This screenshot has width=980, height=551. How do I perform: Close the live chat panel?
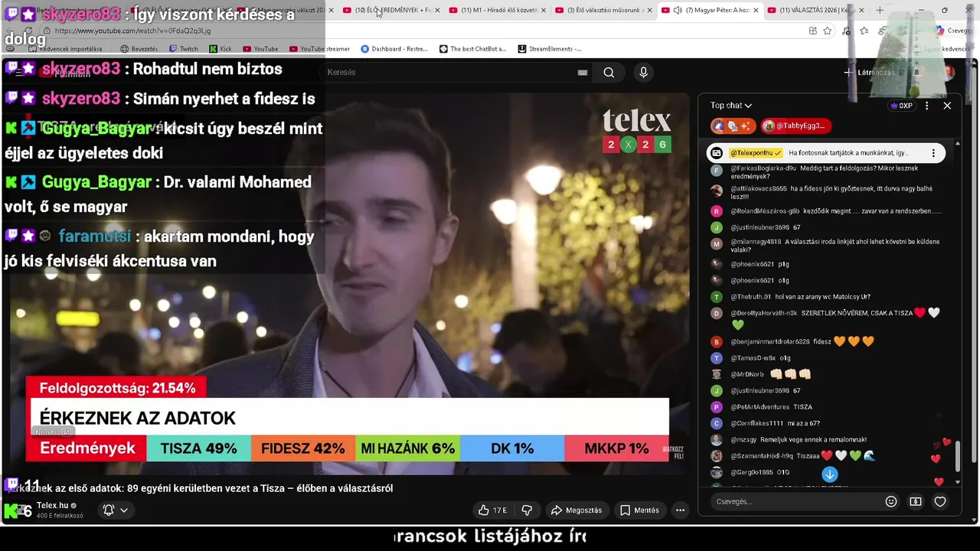click(947, 106)
